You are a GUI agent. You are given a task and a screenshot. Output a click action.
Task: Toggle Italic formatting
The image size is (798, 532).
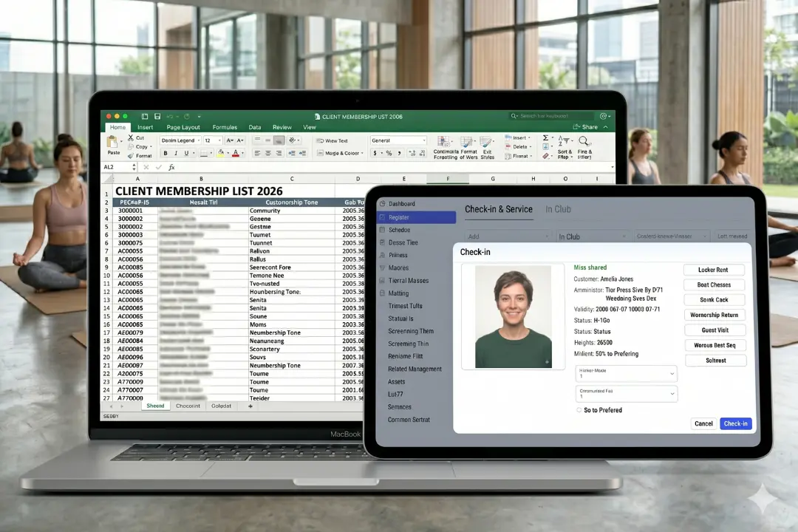(176, 153)
